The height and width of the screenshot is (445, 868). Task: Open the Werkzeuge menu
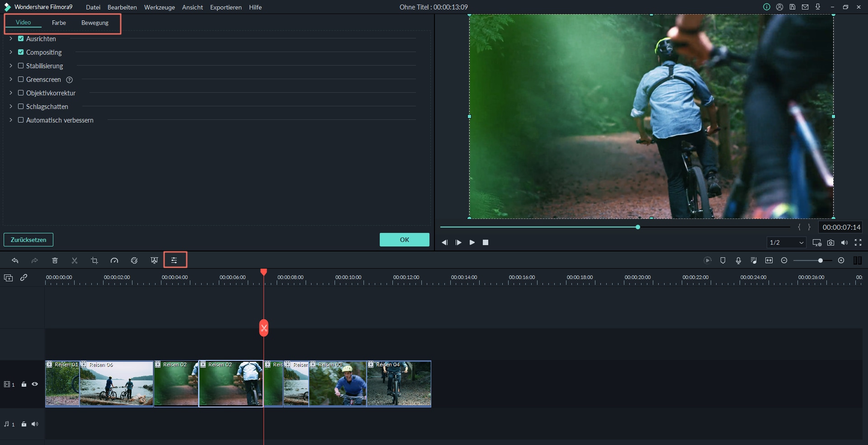[160, 7]
